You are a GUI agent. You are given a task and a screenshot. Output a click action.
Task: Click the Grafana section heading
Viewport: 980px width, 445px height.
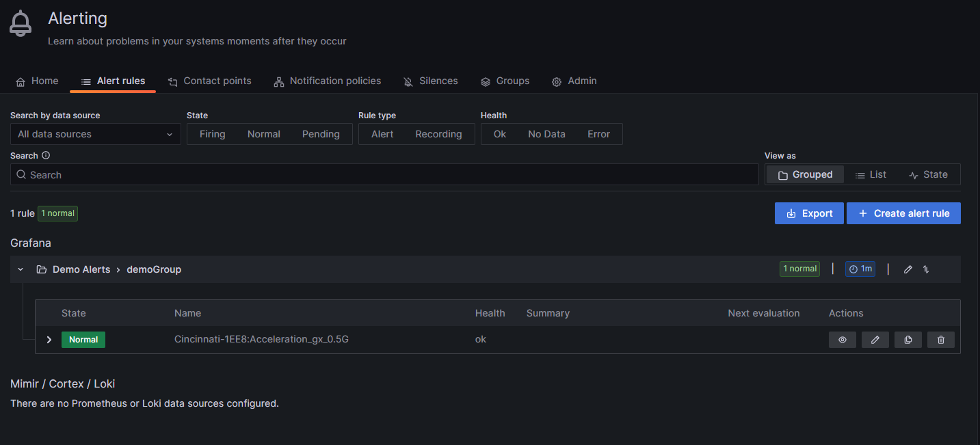tap(31, 243)
